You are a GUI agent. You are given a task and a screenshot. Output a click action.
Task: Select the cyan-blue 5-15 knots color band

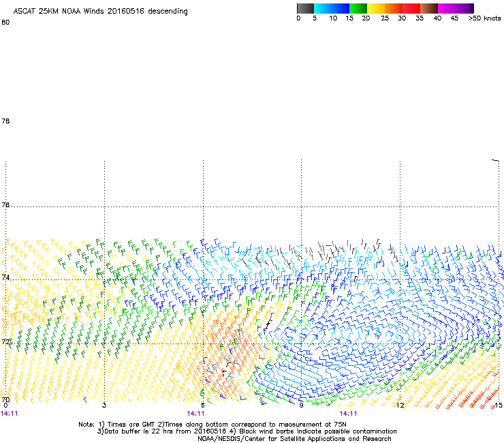332,8
